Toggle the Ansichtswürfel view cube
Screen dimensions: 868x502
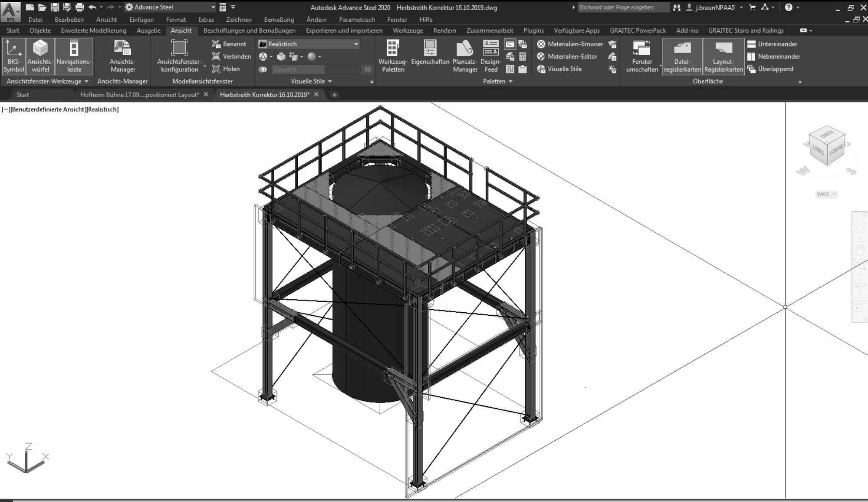pos(40,56)
